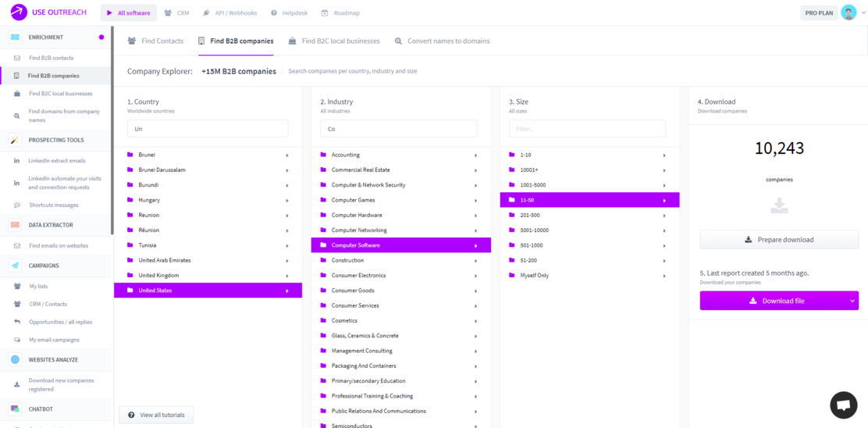The image size is (868, 428).
Task: Click the Chatbot section icon
Action: pos(15,409)
